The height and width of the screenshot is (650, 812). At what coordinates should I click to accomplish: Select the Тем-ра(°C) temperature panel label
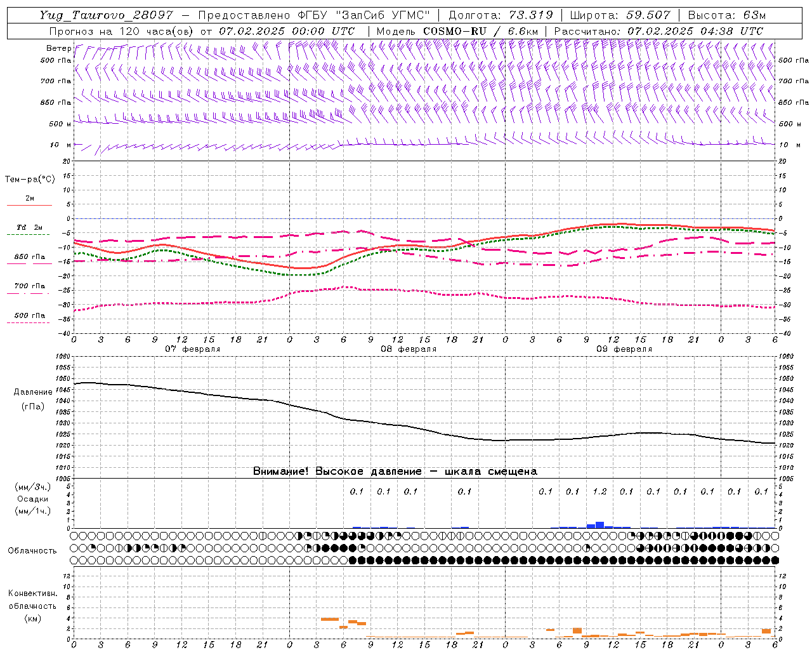tap(30, 180)
